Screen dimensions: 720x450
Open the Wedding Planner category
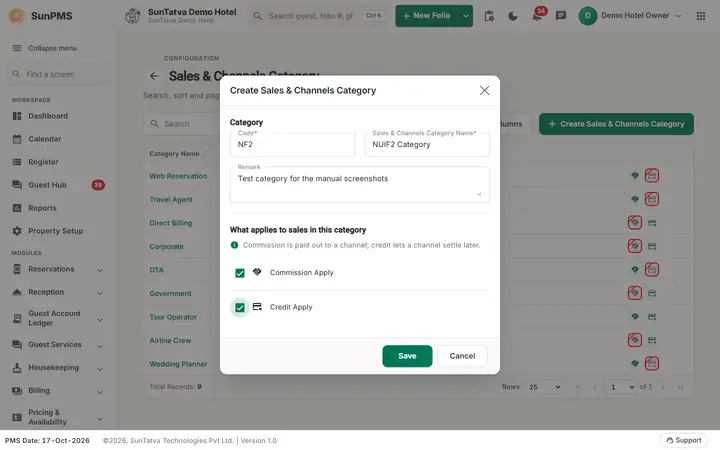point(178,364)
